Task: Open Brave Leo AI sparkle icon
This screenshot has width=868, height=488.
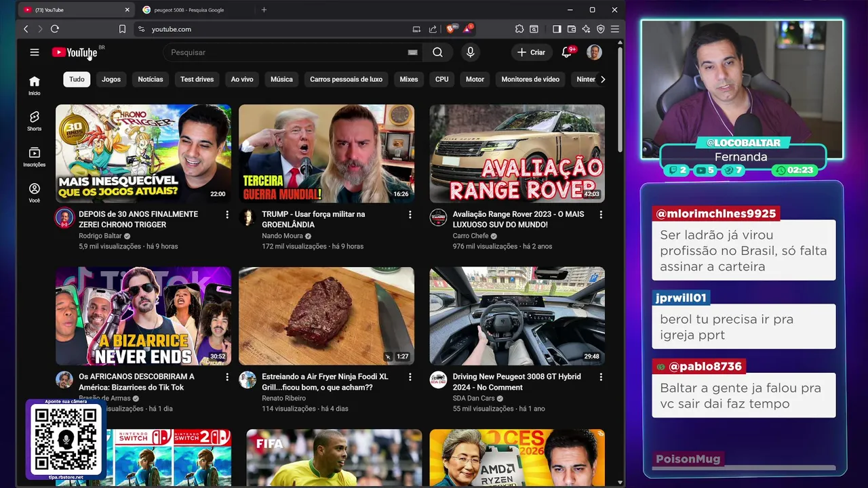Action: (586, 29)
